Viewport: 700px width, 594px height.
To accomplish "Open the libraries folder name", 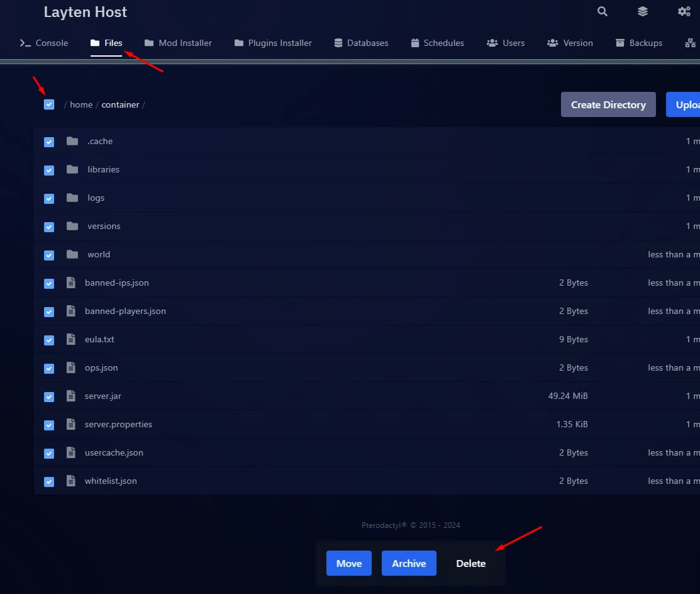I will [x=104, y=169].
